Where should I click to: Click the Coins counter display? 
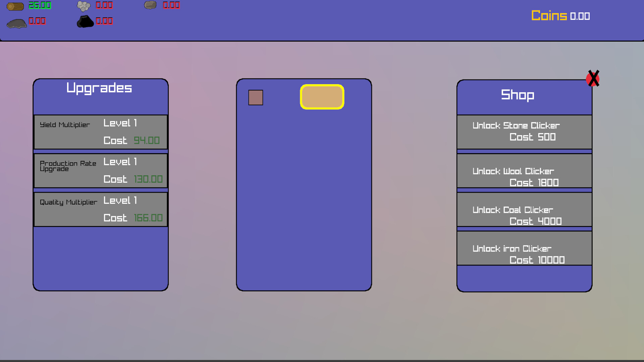point(560,16)
